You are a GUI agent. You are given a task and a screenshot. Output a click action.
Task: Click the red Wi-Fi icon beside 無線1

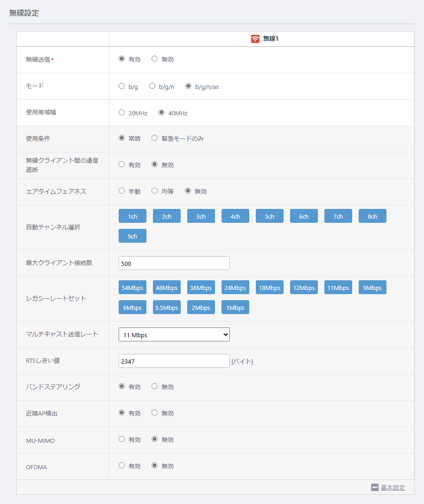(x=255, y=39)
